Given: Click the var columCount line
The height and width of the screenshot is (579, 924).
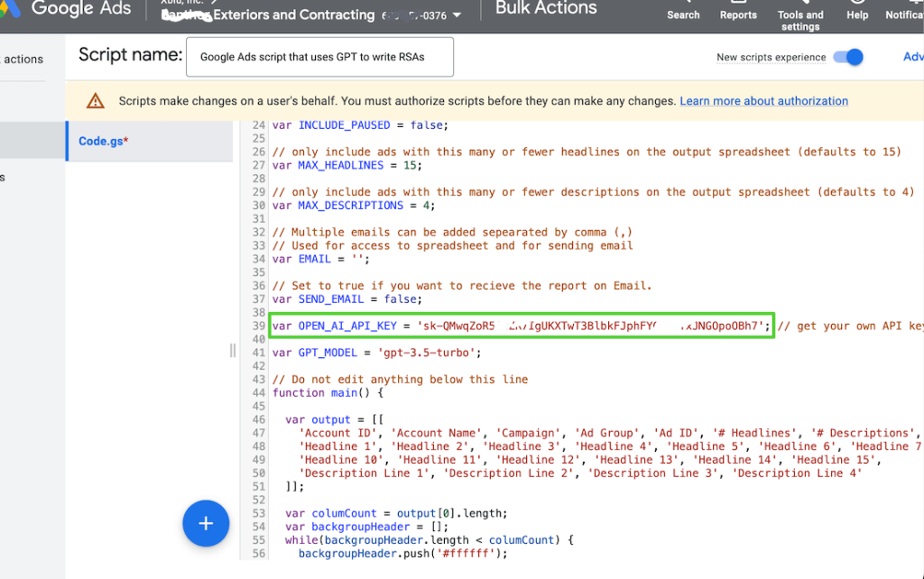Looking at the screenshot, I should [x=396, y=514].
